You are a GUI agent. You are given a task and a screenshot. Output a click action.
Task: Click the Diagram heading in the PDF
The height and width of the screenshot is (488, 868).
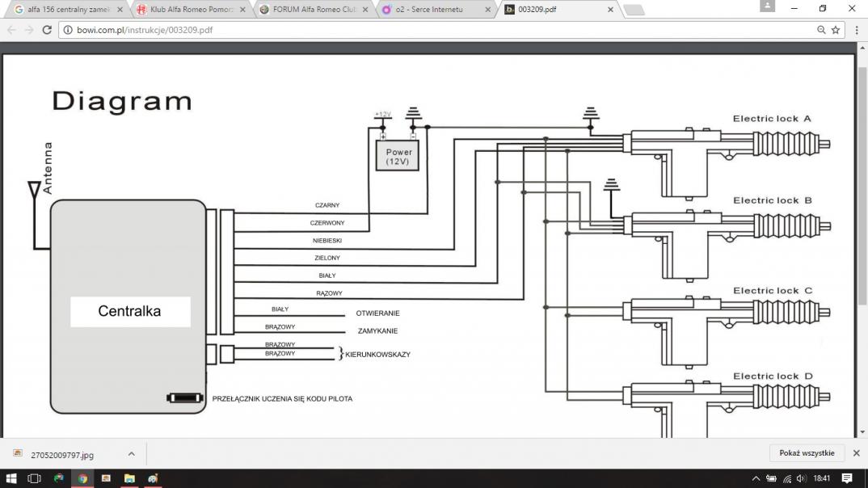(x=122, y=101)
